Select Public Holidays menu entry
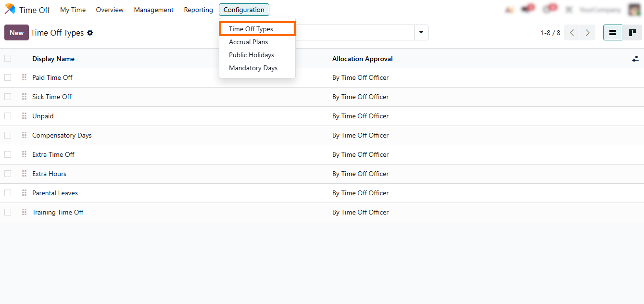This screenshot has height=304, width=644. [x=252, y=55]
